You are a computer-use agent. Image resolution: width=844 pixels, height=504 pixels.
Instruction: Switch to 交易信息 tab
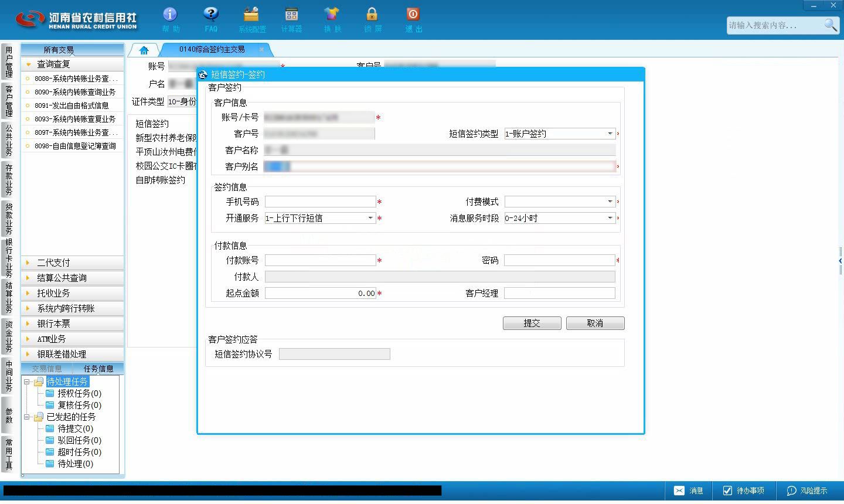47,369
